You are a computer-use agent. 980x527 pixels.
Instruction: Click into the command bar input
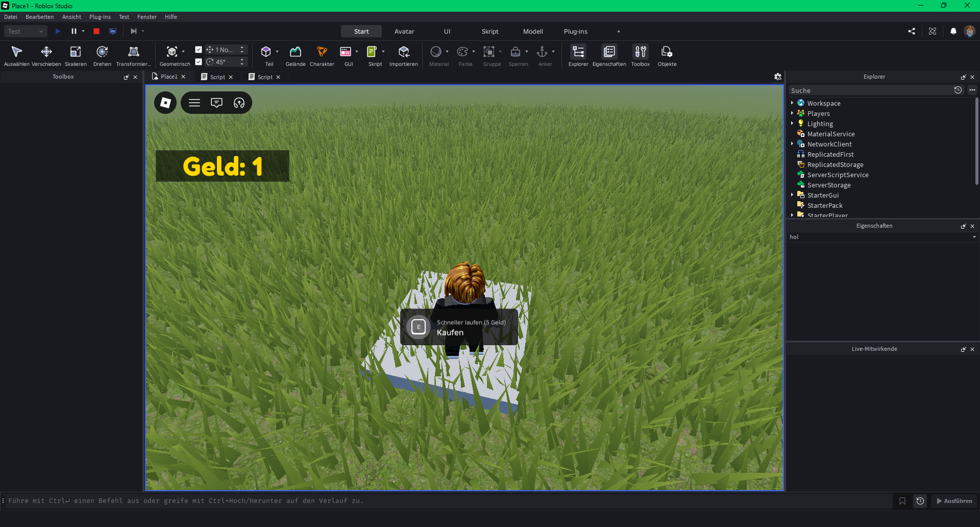449,501
